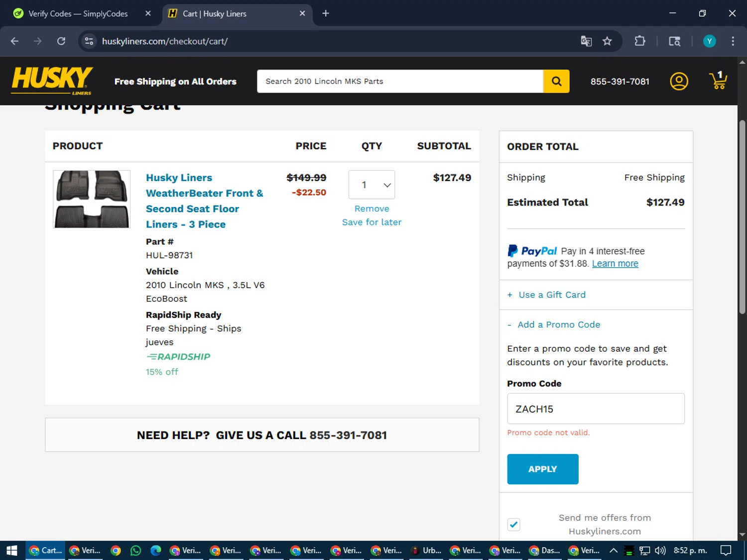747x560 pixels.
Task: Click the translate page icon
Action: tap(586, 41)
